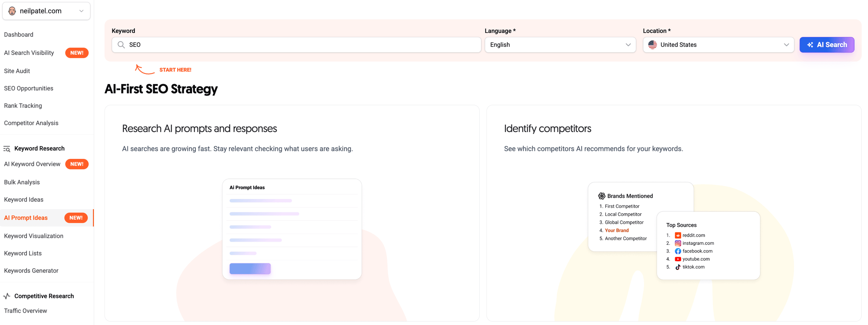Screen dimensions: 868x325
Task: Click the ChatGPT logo beside Brands Mentioned
Action: (x=601, y=196)
